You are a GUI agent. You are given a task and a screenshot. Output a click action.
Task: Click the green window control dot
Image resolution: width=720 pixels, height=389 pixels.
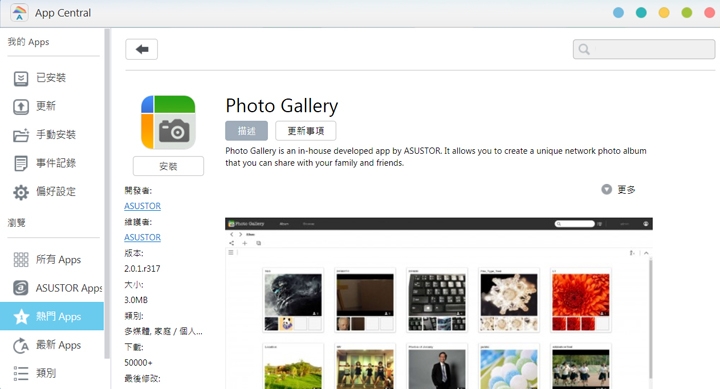(x=687, y=12)
